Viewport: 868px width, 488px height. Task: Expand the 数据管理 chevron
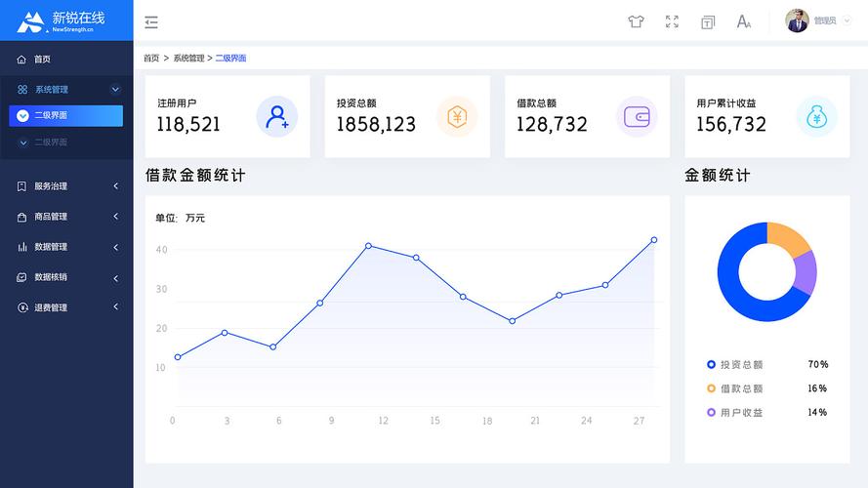tap(115, 247)
